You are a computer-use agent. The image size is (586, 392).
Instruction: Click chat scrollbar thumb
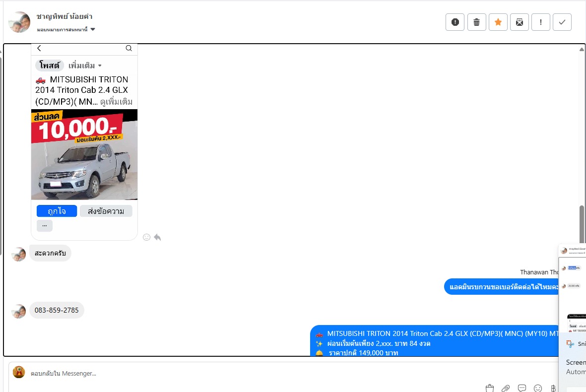pyautogui.click(x=582, y=224)
